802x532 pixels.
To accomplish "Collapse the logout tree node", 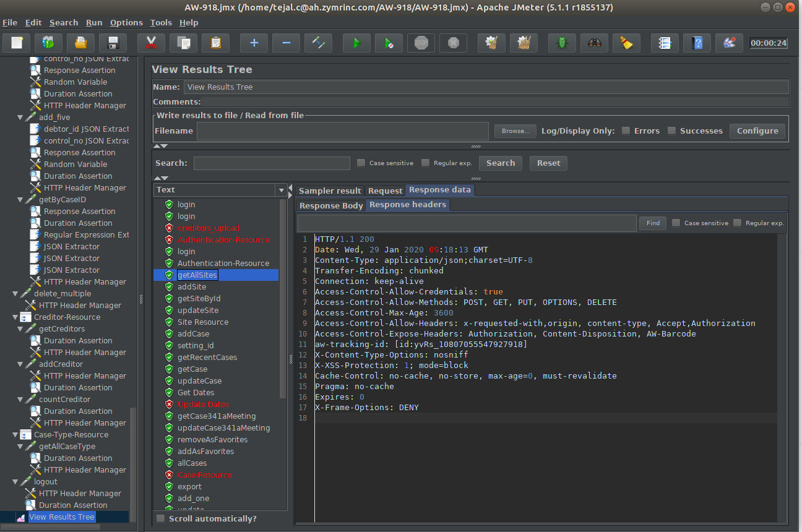I will coord(15,481).
